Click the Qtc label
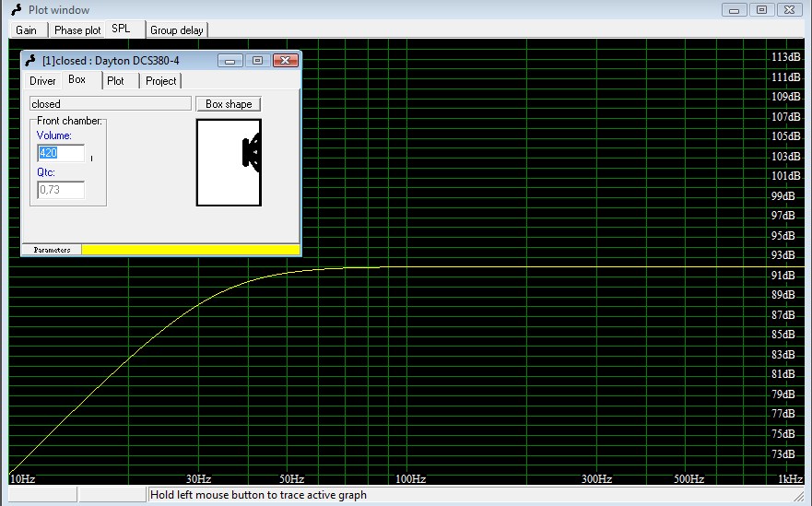The width and height of the screenshot is (812, 506). (x=45, y=172)
